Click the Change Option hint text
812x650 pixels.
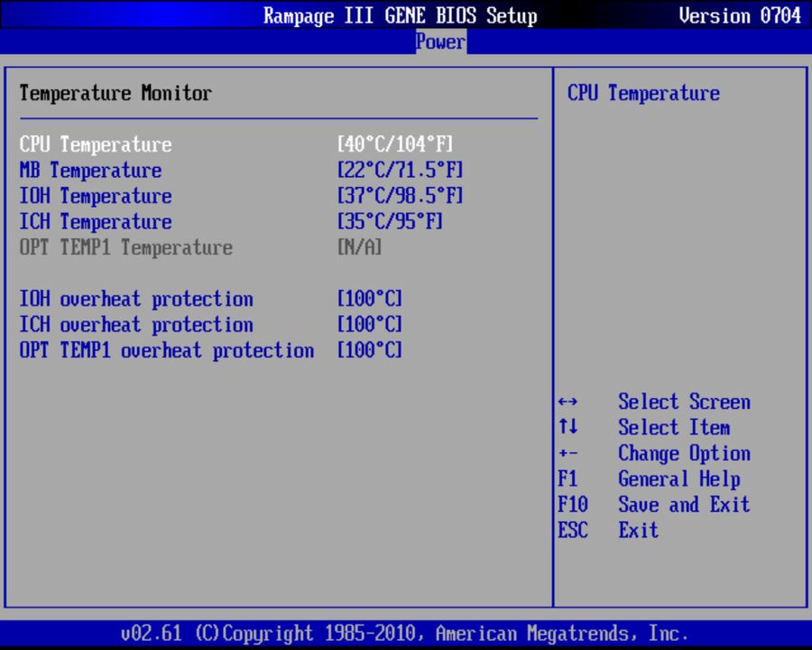684,454
